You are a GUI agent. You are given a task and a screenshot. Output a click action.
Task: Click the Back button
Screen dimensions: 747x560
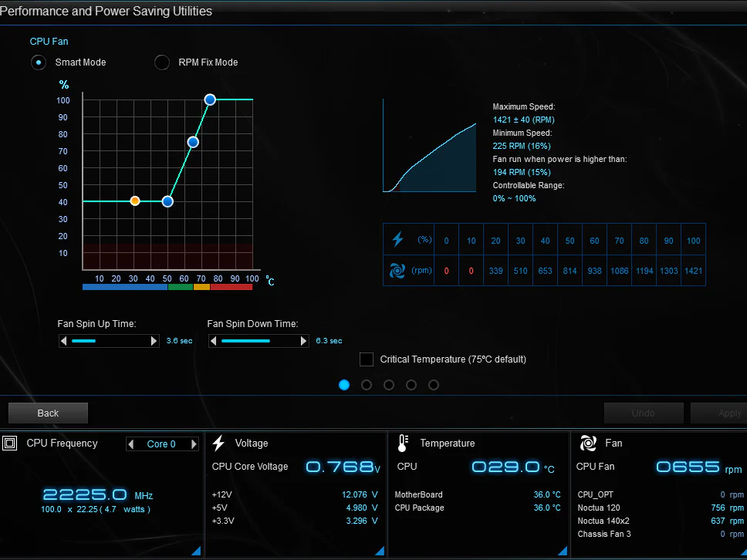(48, 413)
